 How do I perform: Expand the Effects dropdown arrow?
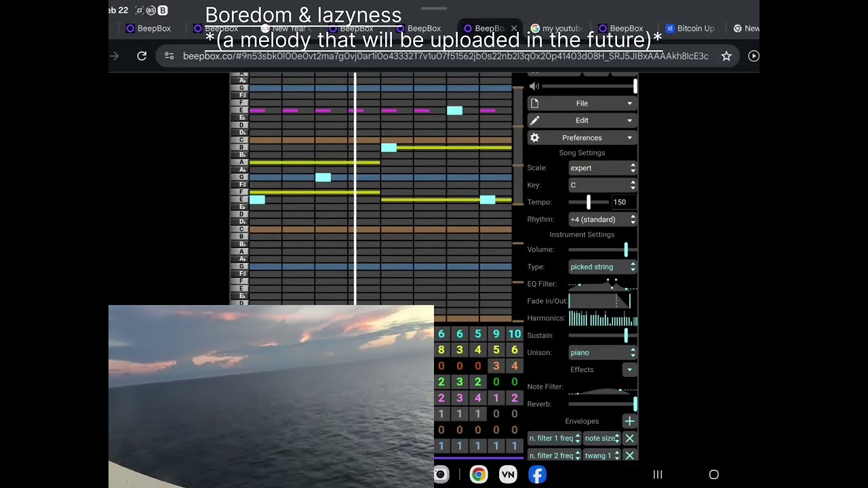coord(629,370)
